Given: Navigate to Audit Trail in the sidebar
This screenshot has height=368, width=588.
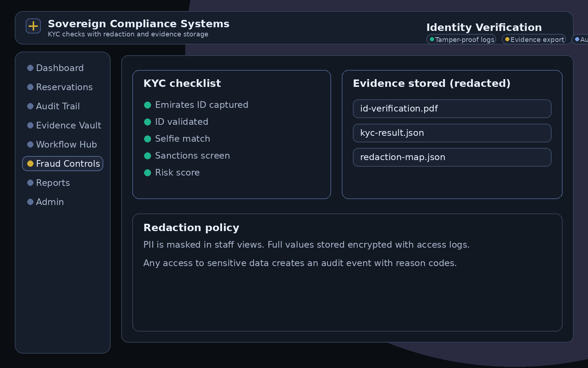Looking at the screenshot, I should tap(58, 106).
